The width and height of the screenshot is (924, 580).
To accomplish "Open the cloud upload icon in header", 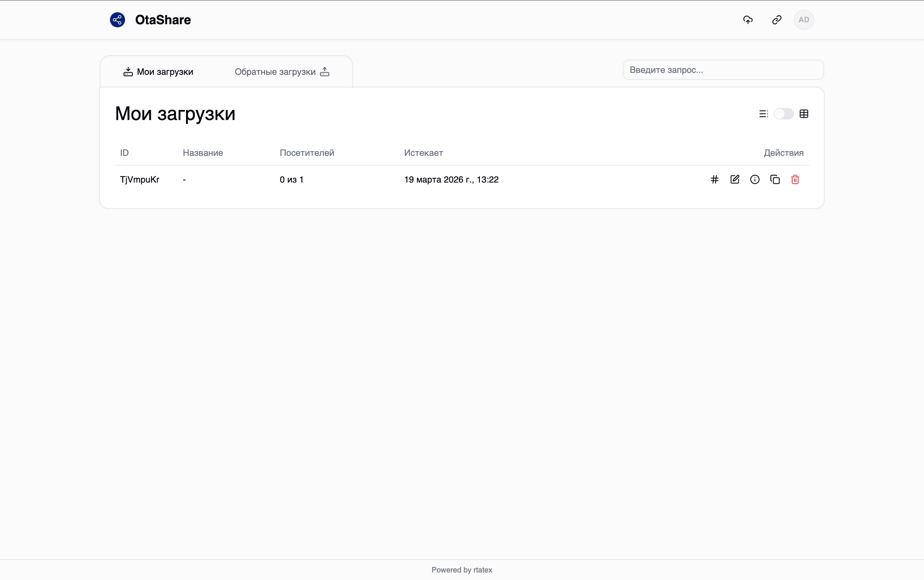I will (x=748, y=20).
